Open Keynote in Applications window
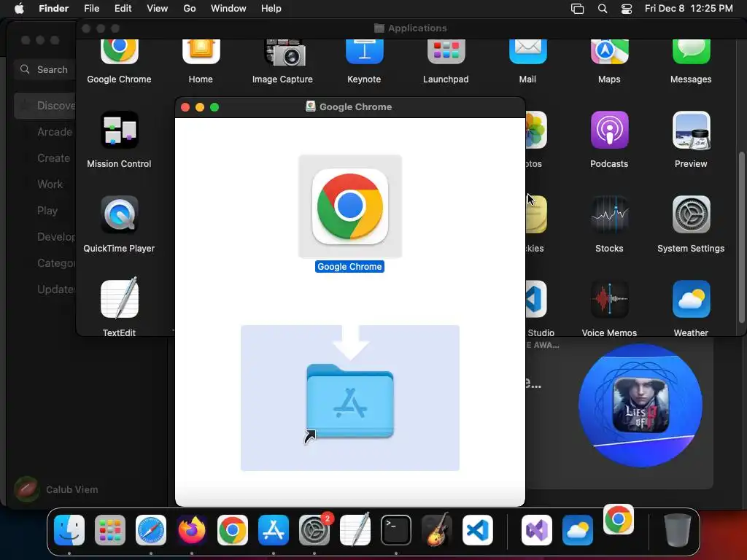The image size is (747, 560). click(x=365, y=52)
